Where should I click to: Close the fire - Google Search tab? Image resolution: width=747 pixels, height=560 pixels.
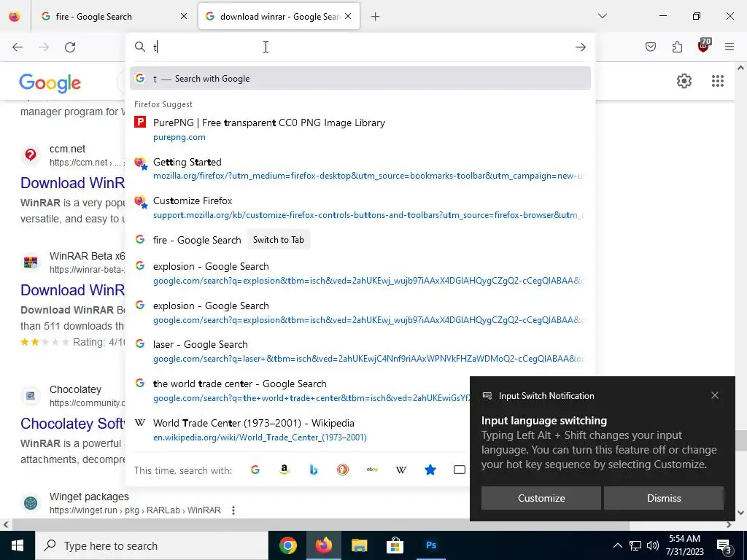tap(184, 17)
